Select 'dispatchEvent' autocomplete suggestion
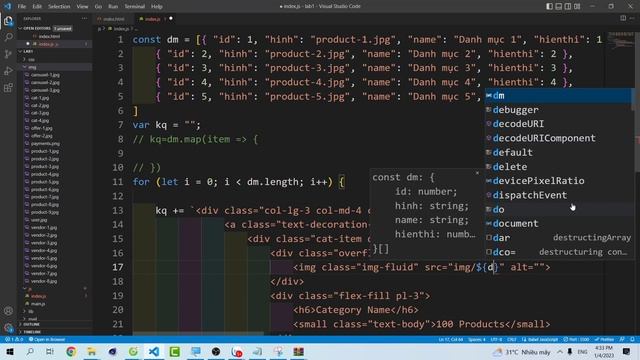 click(x=558, y=195)
